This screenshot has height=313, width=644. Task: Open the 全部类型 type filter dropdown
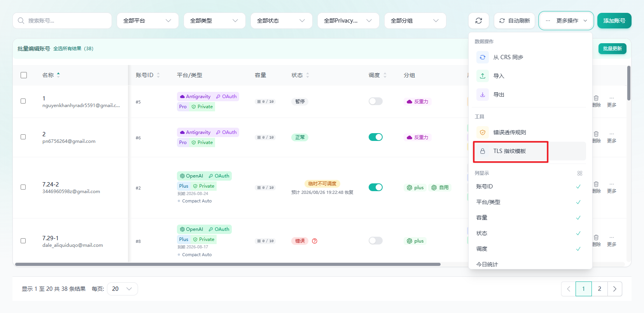click(215, 21)
